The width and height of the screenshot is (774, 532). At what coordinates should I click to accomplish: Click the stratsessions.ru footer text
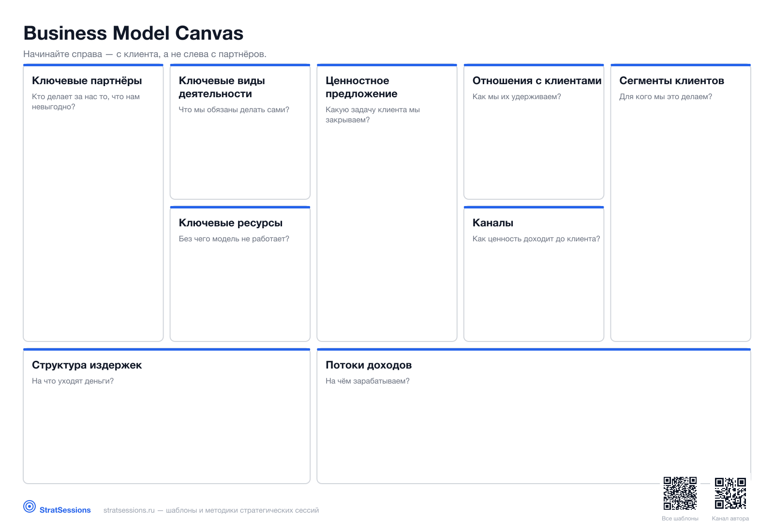tap(211, 510)
